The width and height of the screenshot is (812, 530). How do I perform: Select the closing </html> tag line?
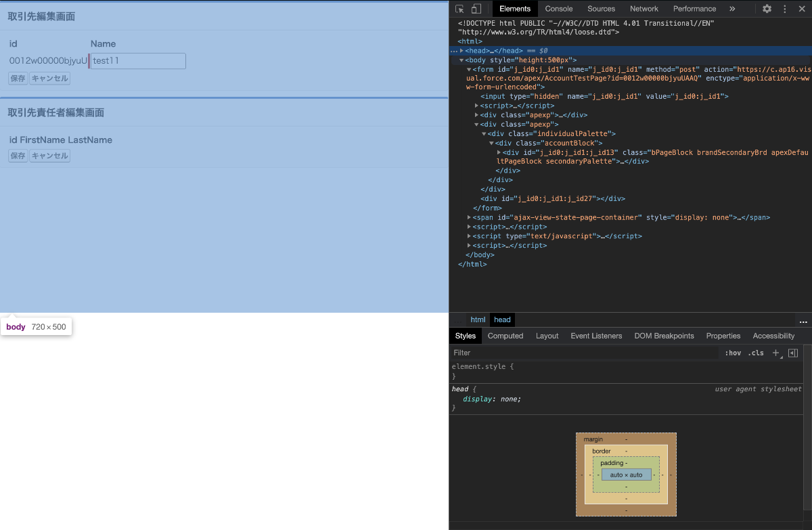tap(472, 264)
